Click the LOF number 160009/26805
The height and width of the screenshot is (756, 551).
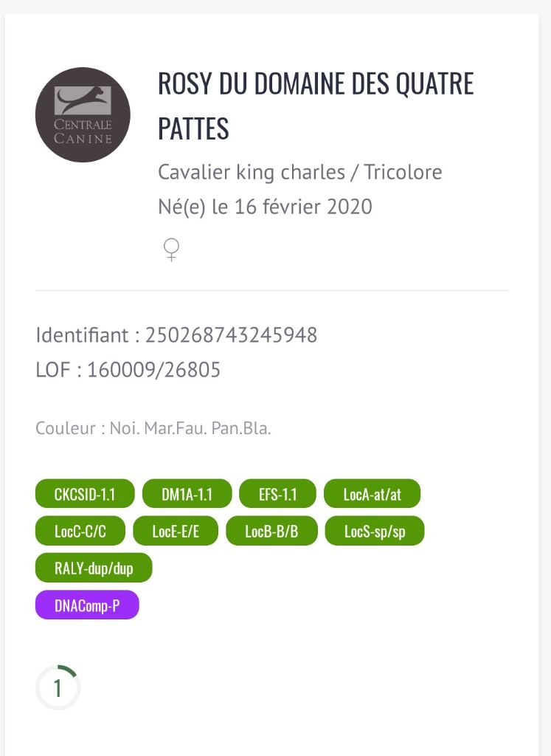click(x=153, y=370)
